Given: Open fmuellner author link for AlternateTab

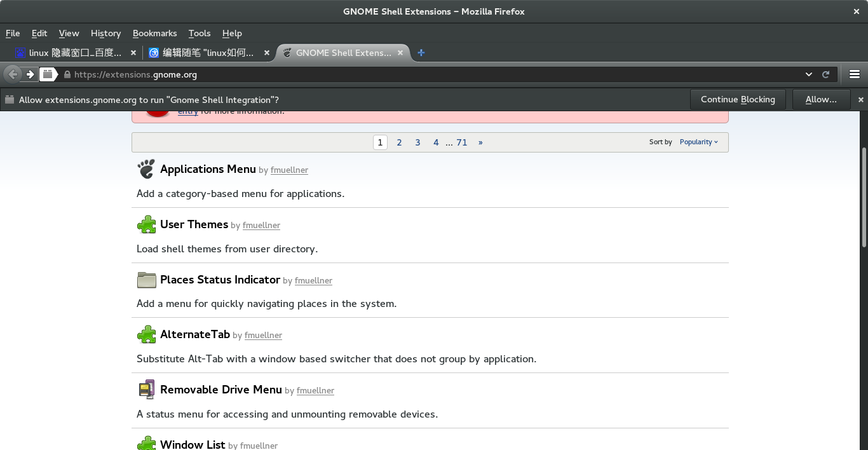Looking at the screenshot, I should [263, 335].
